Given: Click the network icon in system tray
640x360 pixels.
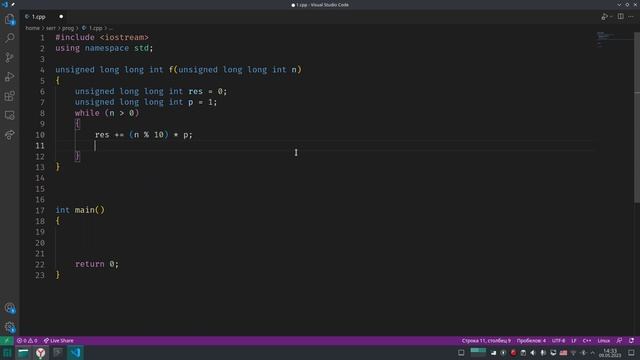Looking at the screenshot, I should 573,353.
